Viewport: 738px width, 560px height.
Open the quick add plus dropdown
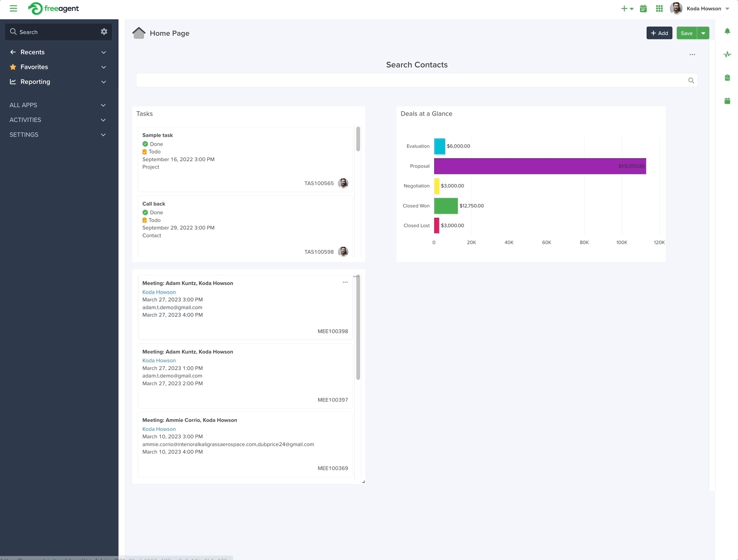pyautogui.click(x=627, y=8)
